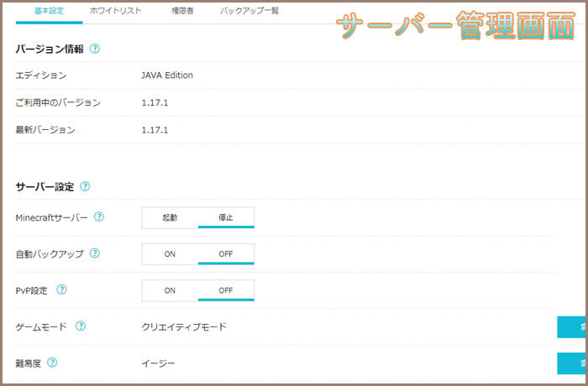
Task: Click イージー difficulty value
Action: point(158,363)
